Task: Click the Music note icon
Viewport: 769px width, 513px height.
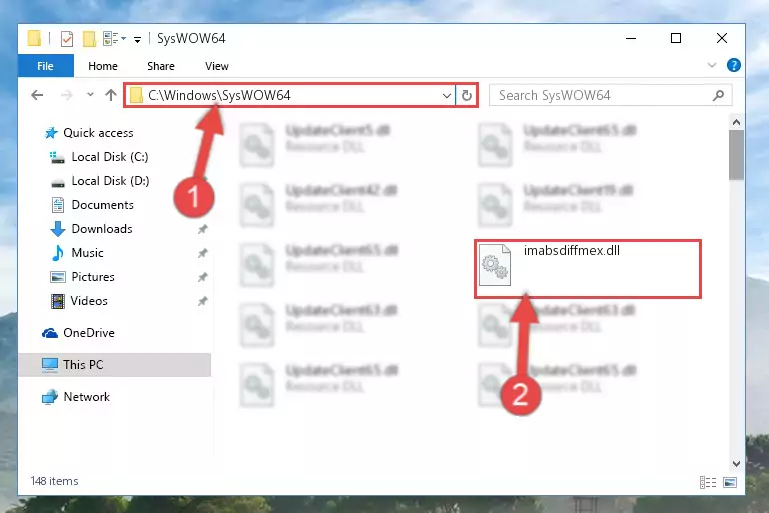Action: tap(58, 253)
